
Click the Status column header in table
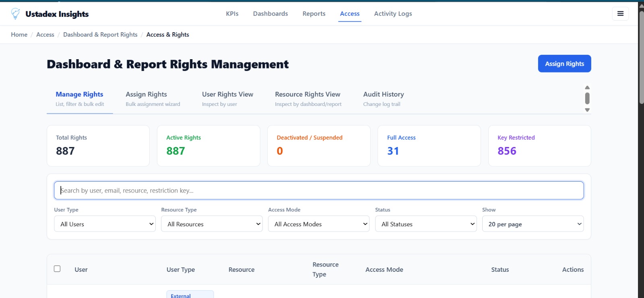pos(500,269)
